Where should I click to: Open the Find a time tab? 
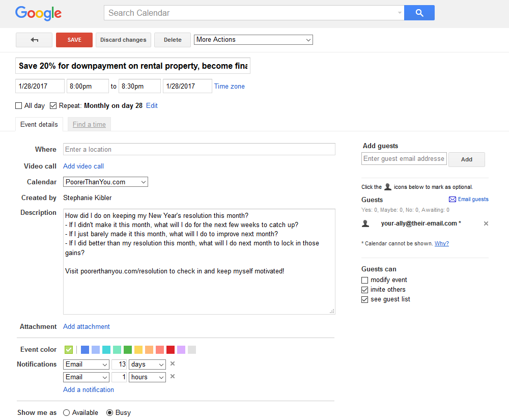(x=89, y=125)
